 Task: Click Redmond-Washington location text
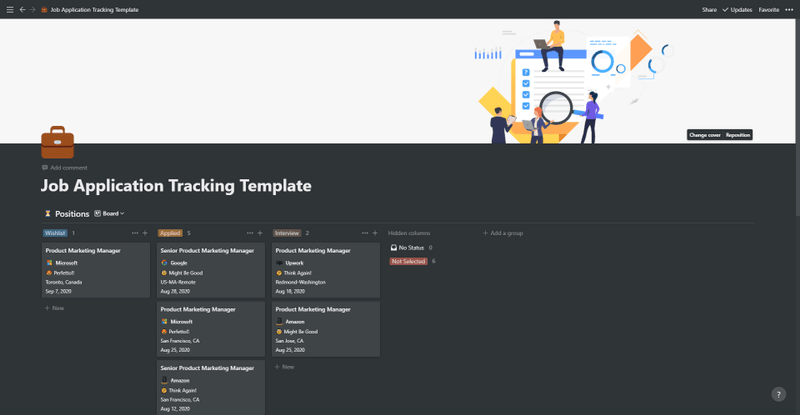pos(301,282)
